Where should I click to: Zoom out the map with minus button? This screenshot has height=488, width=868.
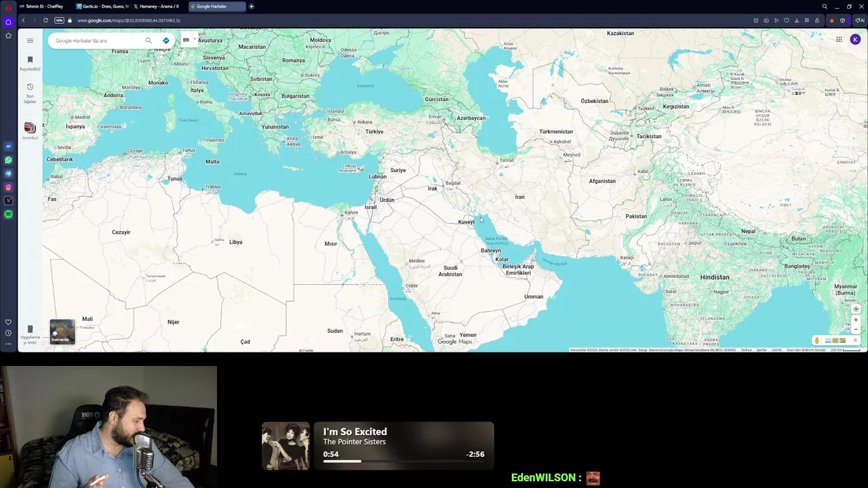[856, 329]
